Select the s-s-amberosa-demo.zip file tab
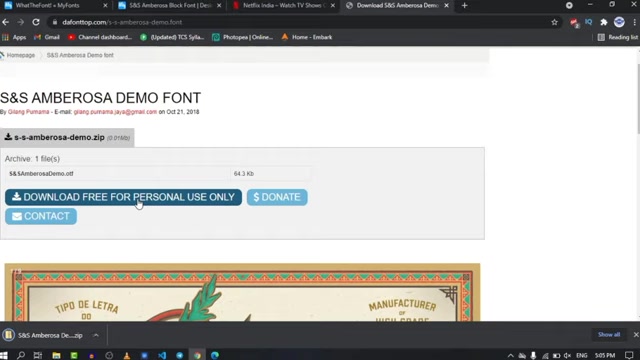 pyautogui.click(x=67, y=138)
